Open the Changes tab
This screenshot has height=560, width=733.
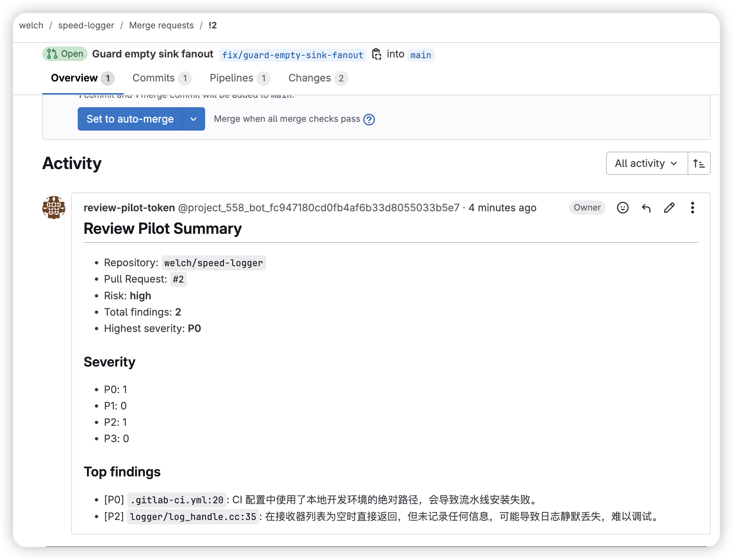point(318,78)
